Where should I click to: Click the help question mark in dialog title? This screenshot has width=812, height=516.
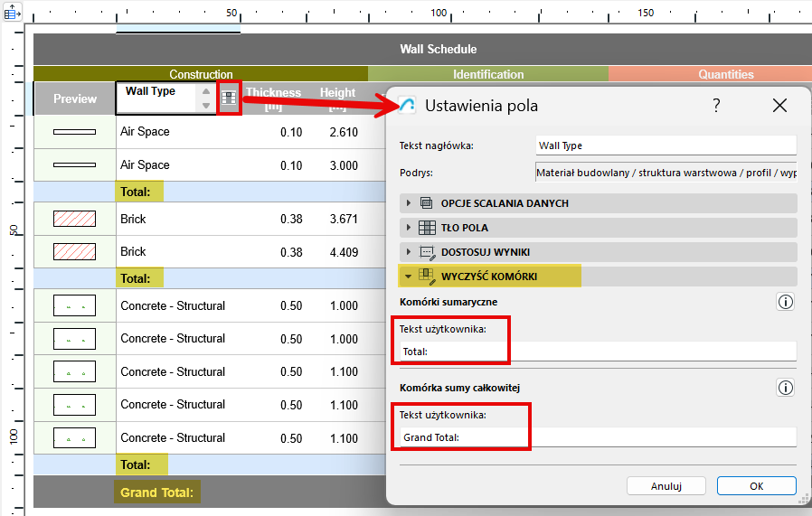coord(716,106)
